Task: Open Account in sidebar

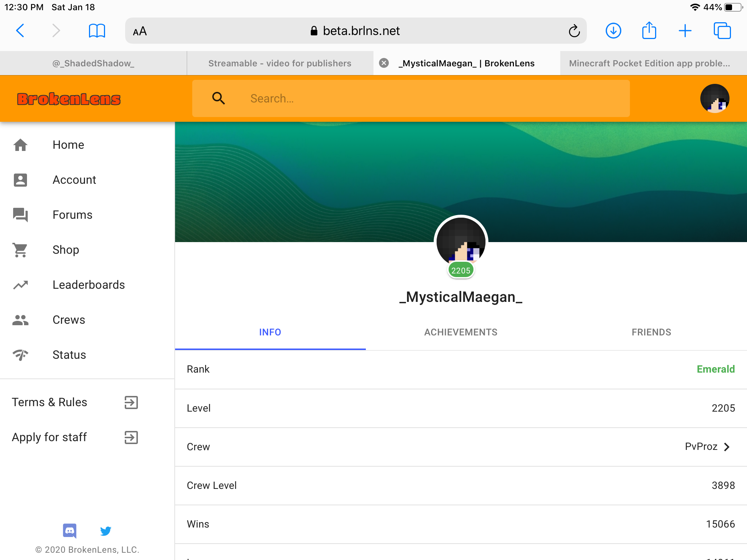Action: 88,180
